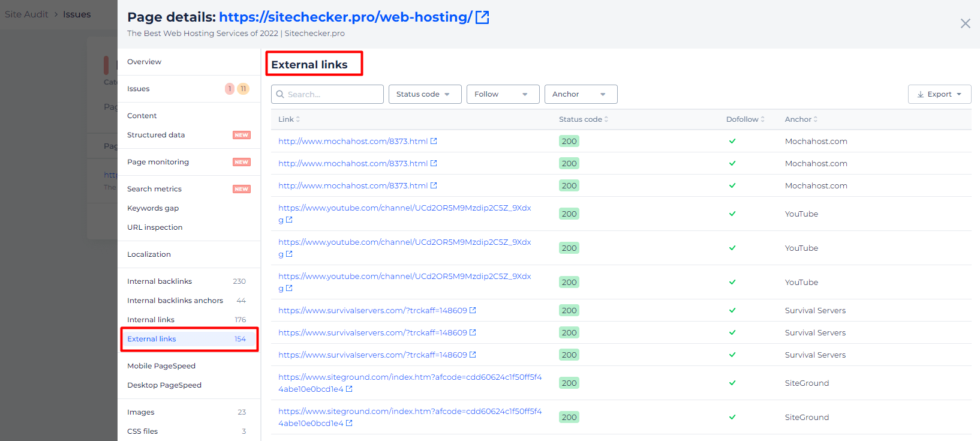Sort by Status code column arrows

tap(606, 119)
